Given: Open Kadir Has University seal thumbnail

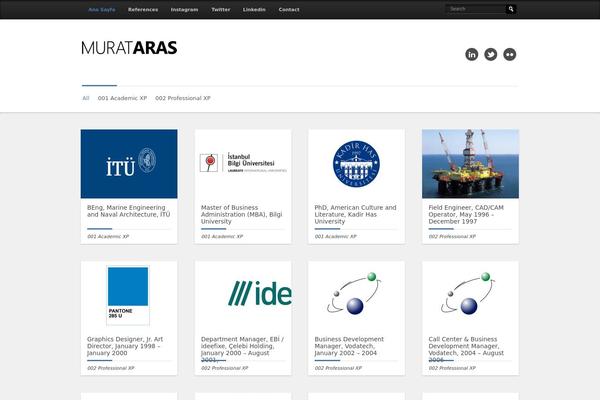Looking at the screenshot, I should (x=357, y=164).
